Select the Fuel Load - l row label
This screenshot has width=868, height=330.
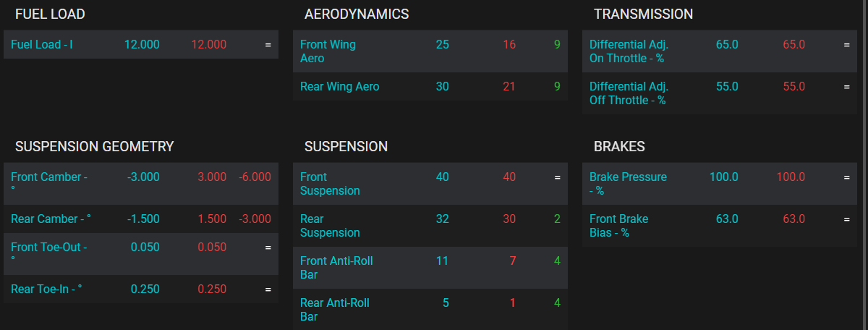(x=42, y=44)
